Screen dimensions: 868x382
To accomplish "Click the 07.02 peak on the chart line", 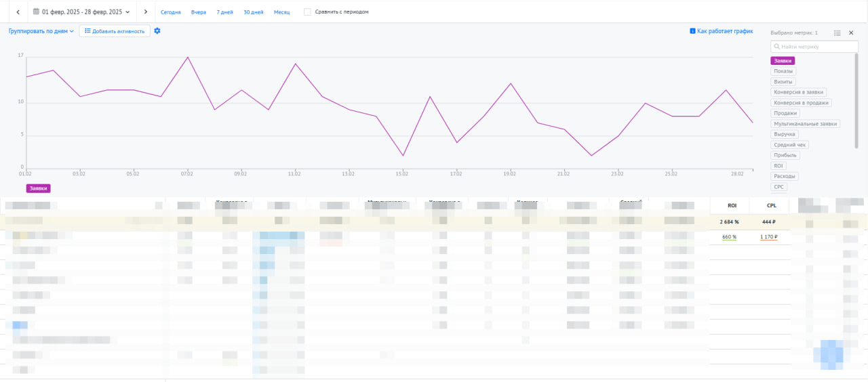I will click(187, 57).
